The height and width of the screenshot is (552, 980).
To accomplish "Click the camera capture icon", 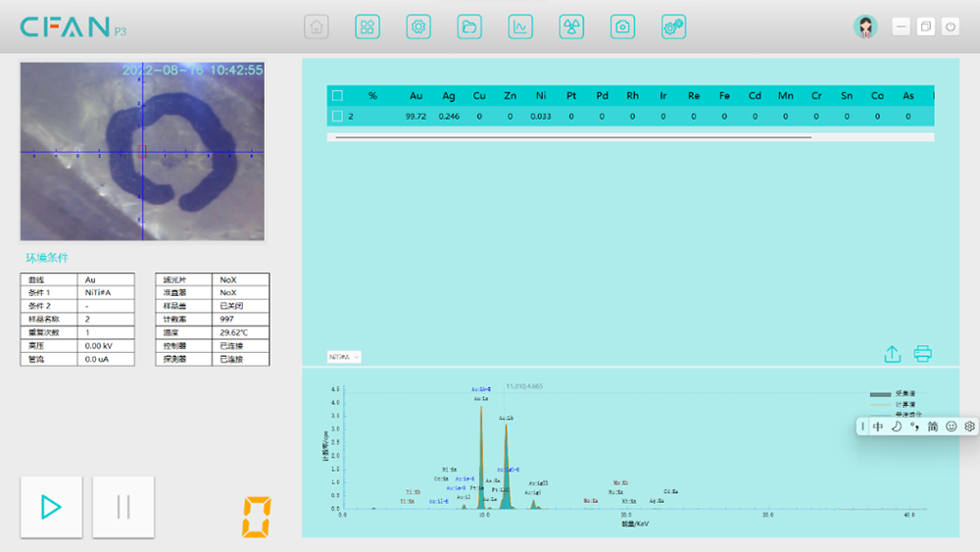I will click(622, 27).
